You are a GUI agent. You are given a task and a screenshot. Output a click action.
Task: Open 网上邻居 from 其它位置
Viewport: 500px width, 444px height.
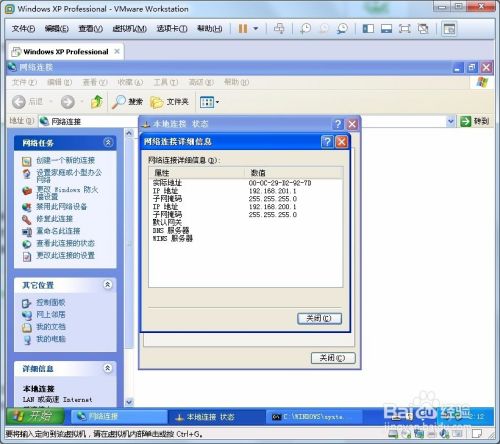[51, 315]
